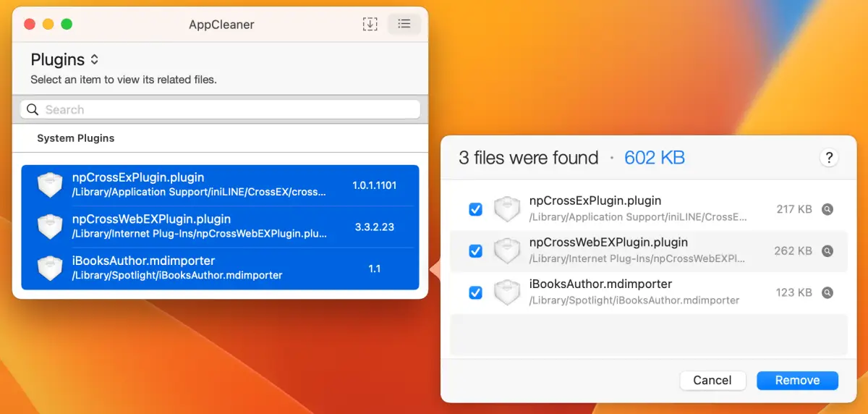This screenshot has height=414, width=868.
Task: Click version 1.0.1.1101 text
Action: pos(374,185)
